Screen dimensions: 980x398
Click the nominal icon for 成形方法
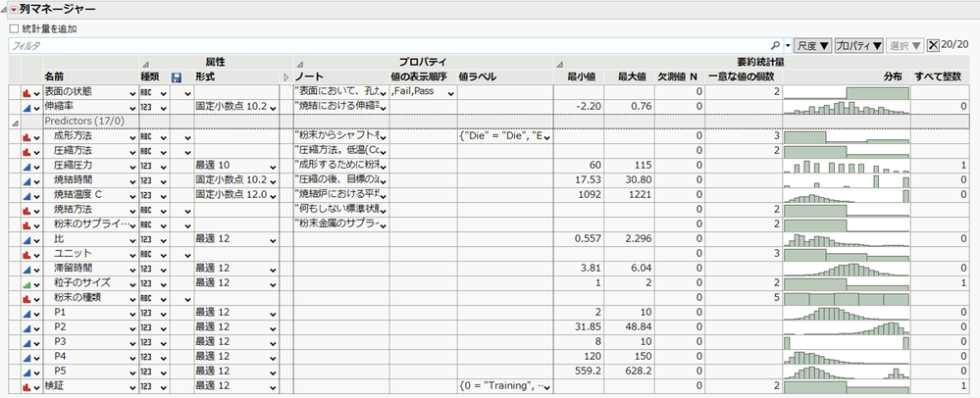(x=26, y=137)
